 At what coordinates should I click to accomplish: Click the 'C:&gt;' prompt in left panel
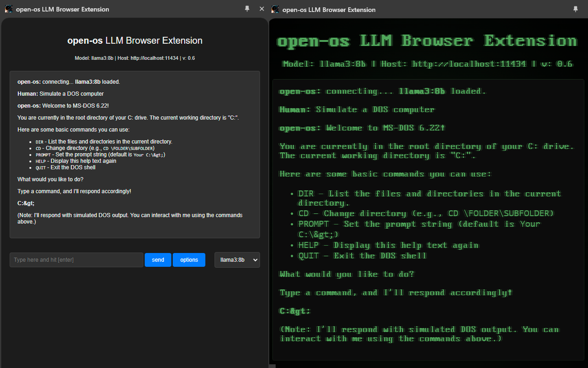(26, 203)
